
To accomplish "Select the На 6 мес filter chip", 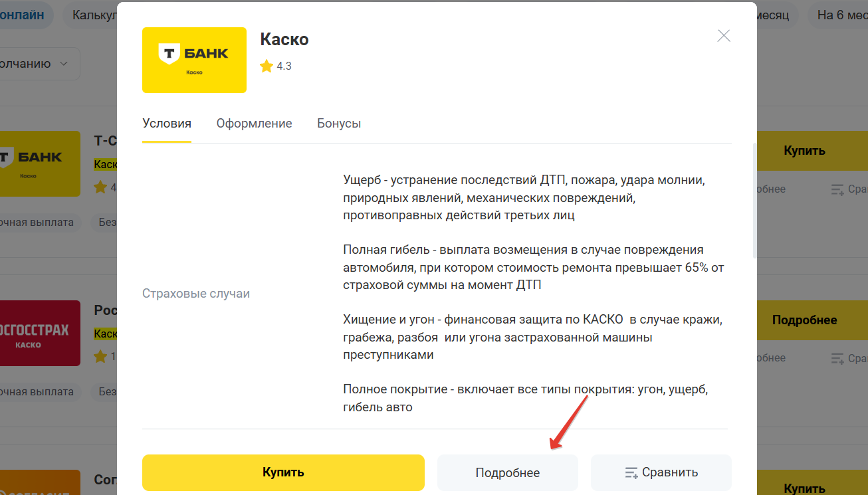I will tap(839, 15).
